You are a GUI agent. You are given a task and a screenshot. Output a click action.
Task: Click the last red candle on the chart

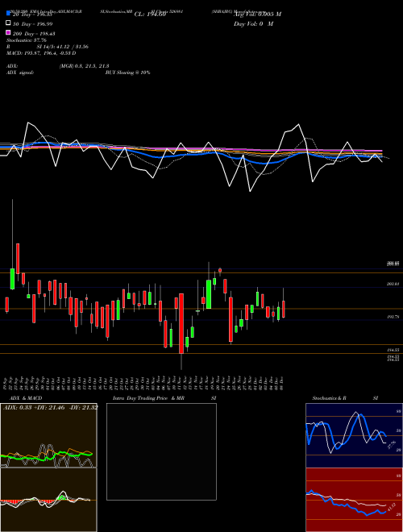tap(283, 309)
